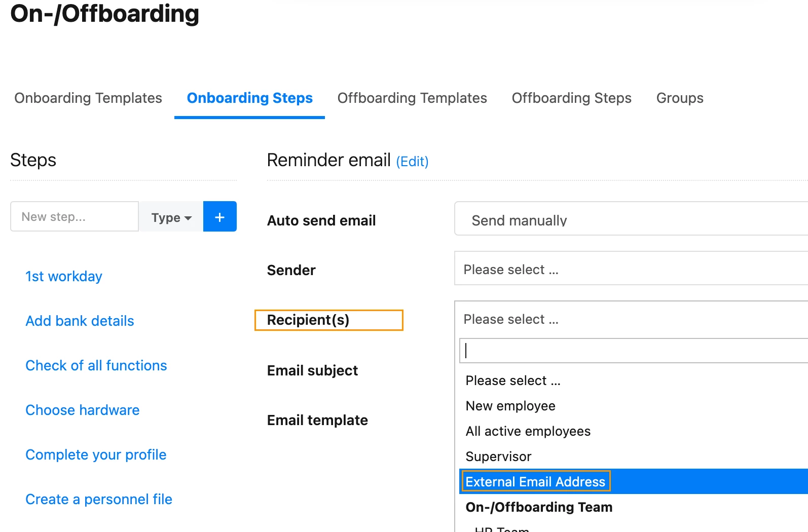The width and height of the screenshot is (808, 532).
Task: Select External Email Address option
Action: pyautogui.click(x=535, y=481)
